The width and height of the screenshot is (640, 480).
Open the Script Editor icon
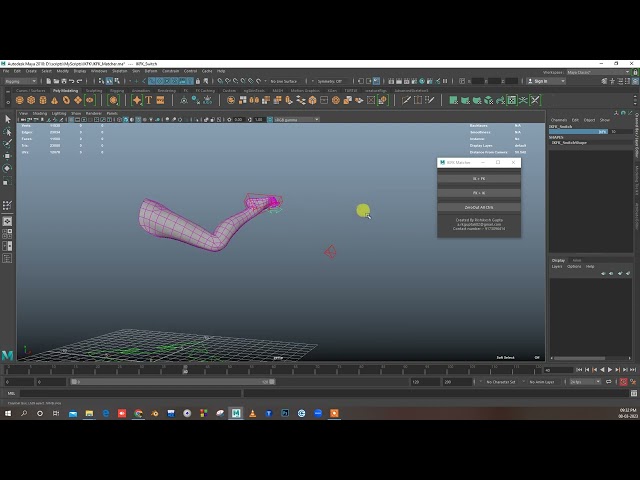pyautogui.click(x=633, y=393)
